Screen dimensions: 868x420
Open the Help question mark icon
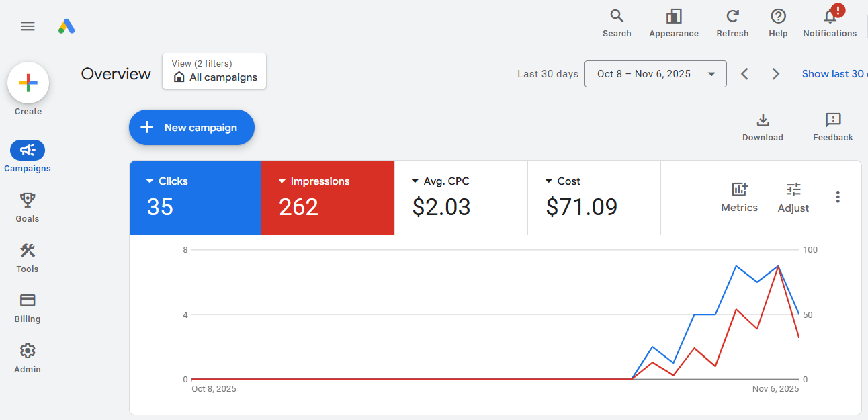(x=778, y=17)
